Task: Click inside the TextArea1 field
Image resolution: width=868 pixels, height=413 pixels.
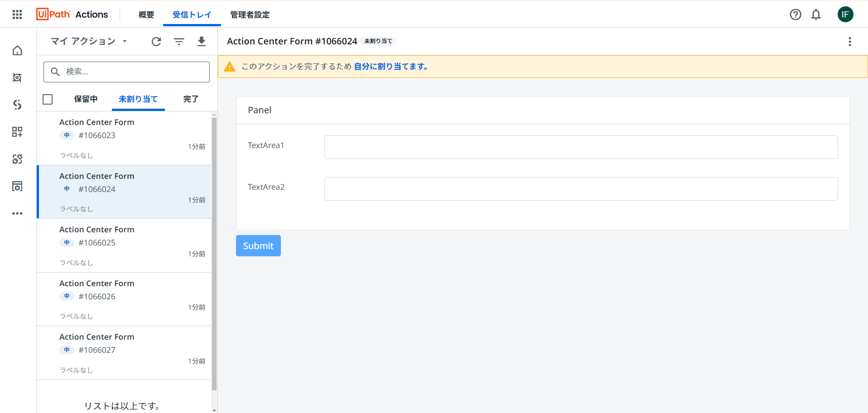Action: click(x=581, y=147)
